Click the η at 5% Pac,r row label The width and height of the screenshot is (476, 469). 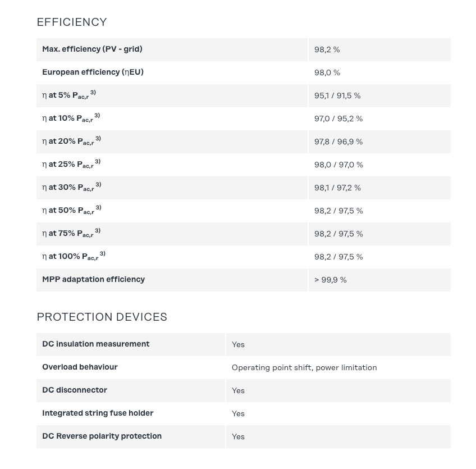(x=68, y=95)
